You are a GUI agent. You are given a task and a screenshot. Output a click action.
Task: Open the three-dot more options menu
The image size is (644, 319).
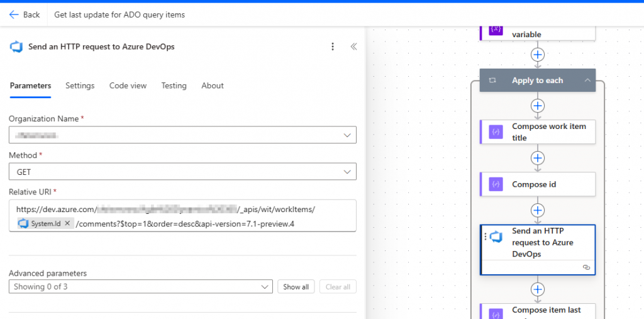point(333,47)
